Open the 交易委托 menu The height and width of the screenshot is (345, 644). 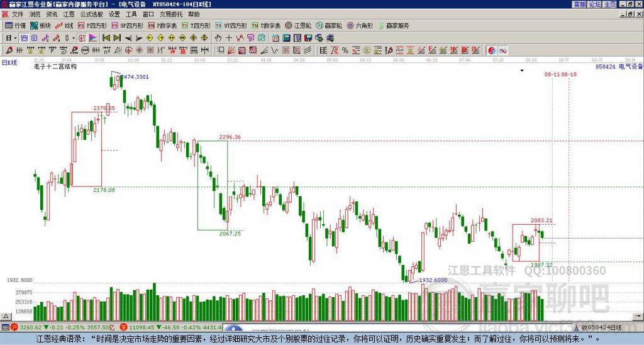pyautogui.click(x=171, y=14)
